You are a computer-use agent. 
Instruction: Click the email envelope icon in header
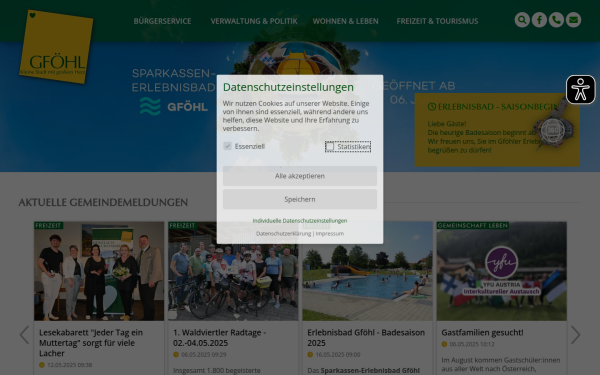(x=573, y=20)
